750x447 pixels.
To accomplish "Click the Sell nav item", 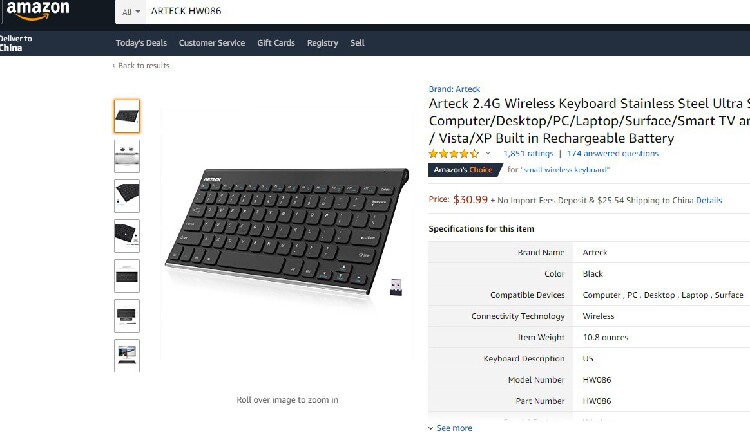I will pyautogui.click(x=357, y=43).
